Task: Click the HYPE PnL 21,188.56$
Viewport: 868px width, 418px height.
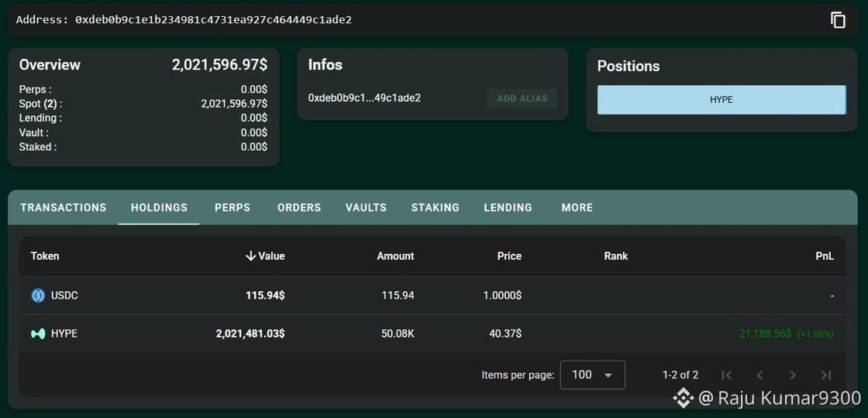Action: (766, 334)
